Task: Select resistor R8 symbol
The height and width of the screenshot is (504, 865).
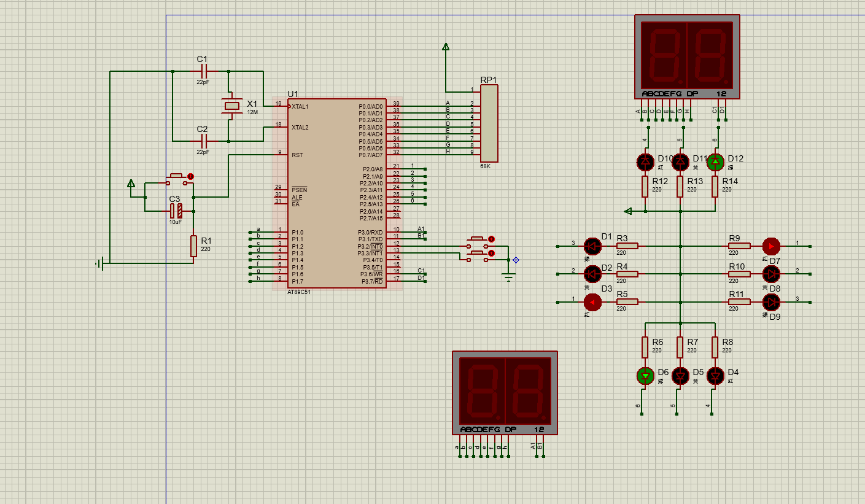Action: pyautogui.click(x=715, y=347)
